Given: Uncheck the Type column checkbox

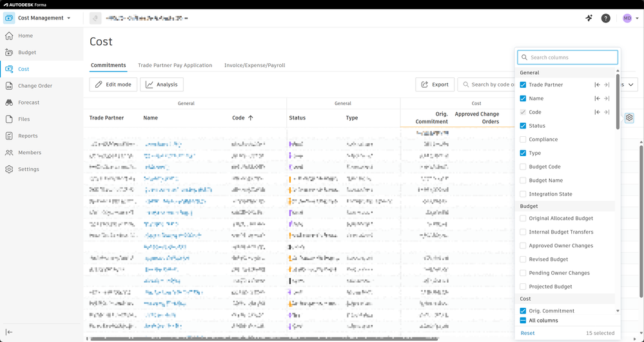Looking at the screenshot, I should [x=523, y=153].
